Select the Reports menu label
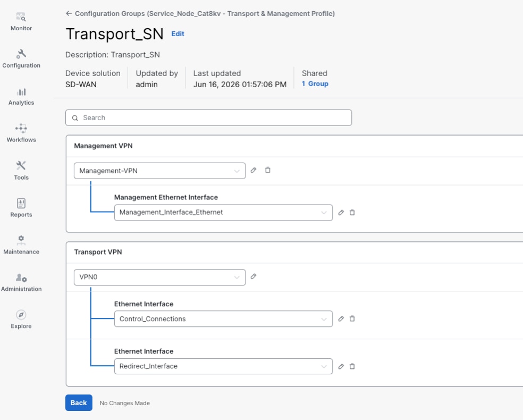Viewport: 523px width, 420px height. coord(21,214)
